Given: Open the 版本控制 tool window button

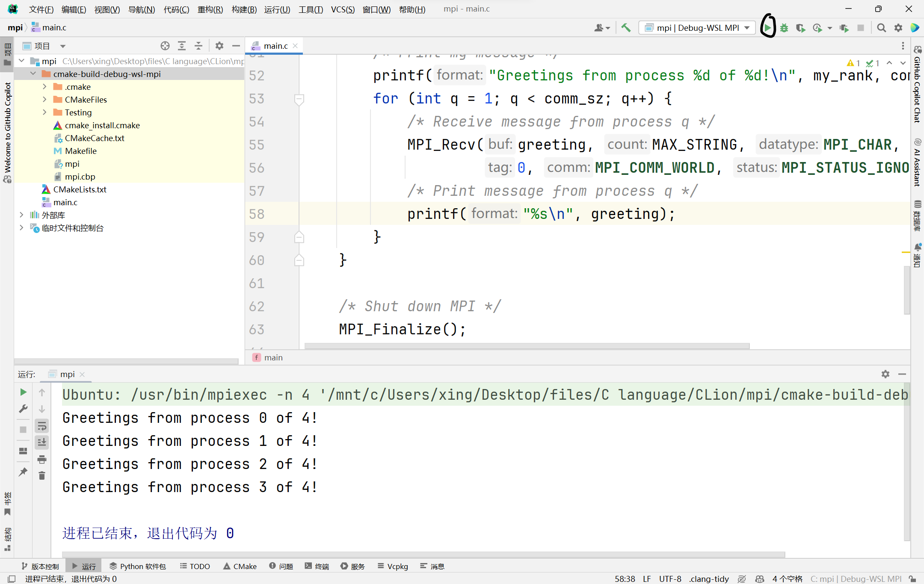Looking at the screenshot, I should (x=40, y=566).
